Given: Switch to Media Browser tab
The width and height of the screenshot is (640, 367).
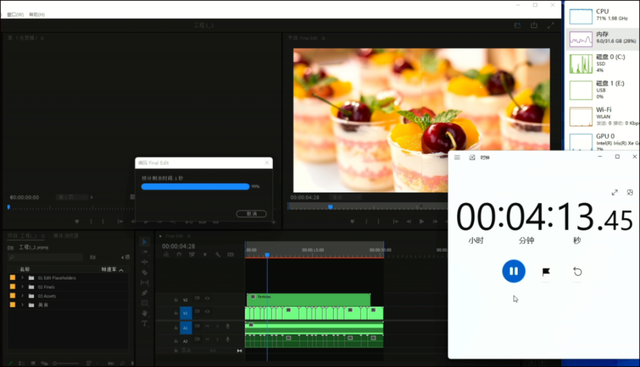Looking at the screenshot, I should [66, 236].
